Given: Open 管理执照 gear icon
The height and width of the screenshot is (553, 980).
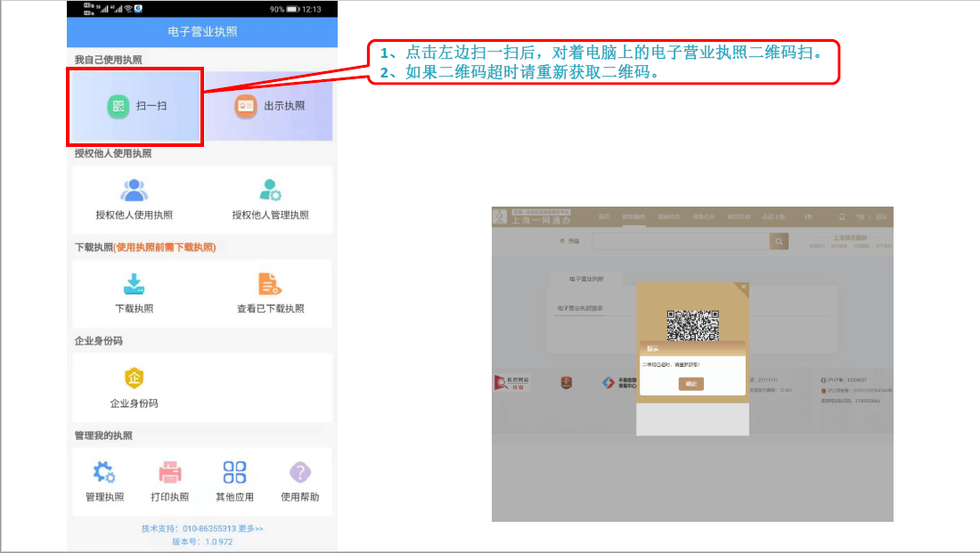Looking at the screenshot, I should 104,472.
